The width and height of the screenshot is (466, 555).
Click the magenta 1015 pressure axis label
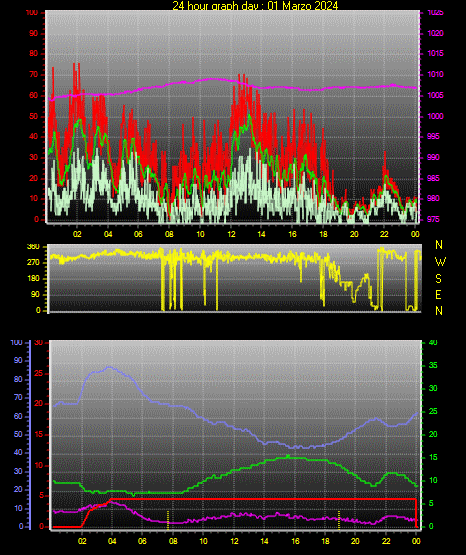(x=435, y=53)
